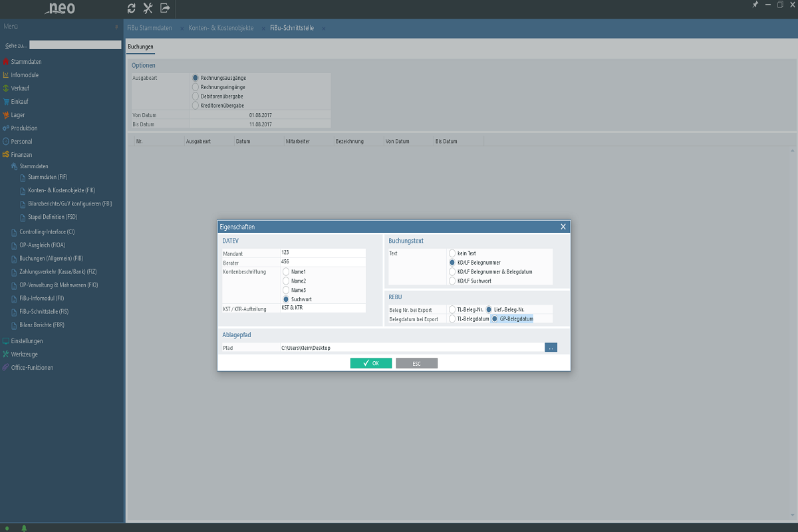
Task: Click the export share icon in toolbar
Action: (x=165, y=8)
